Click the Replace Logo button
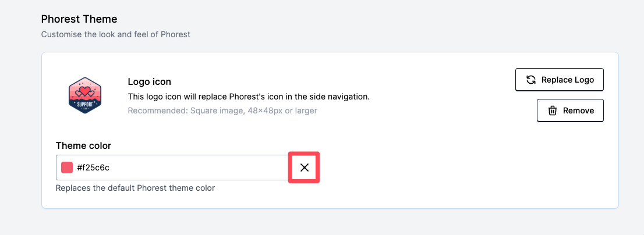This screenshot has height=235, width=644. click(560, 80)
